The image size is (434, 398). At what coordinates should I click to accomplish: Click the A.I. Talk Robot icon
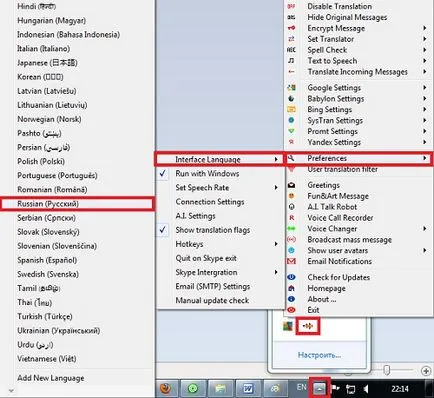tap(291, 207)
